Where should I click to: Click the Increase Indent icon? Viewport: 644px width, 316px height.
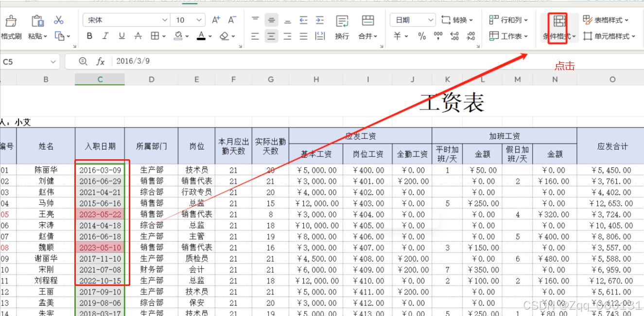tap(319, 20)
